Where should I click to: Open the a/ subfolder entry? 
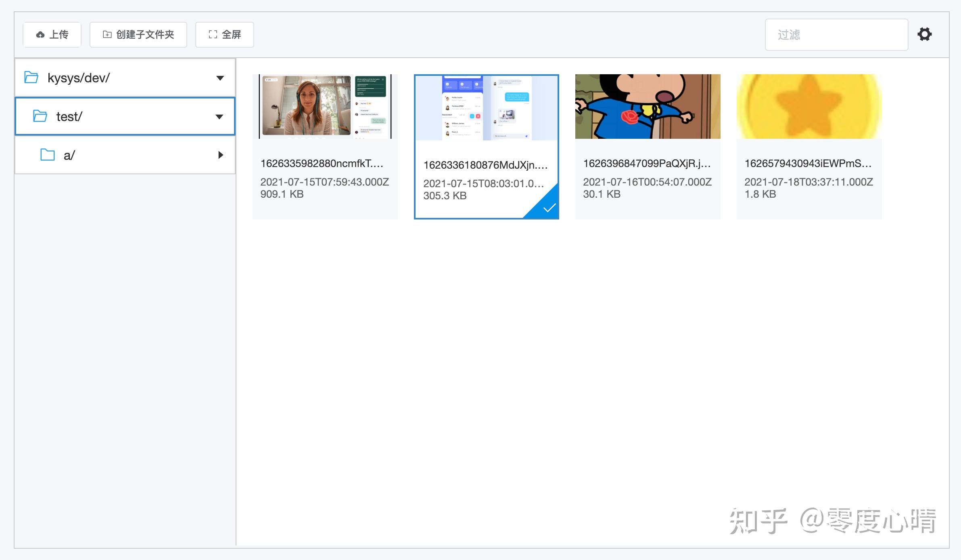click(125, 155)
